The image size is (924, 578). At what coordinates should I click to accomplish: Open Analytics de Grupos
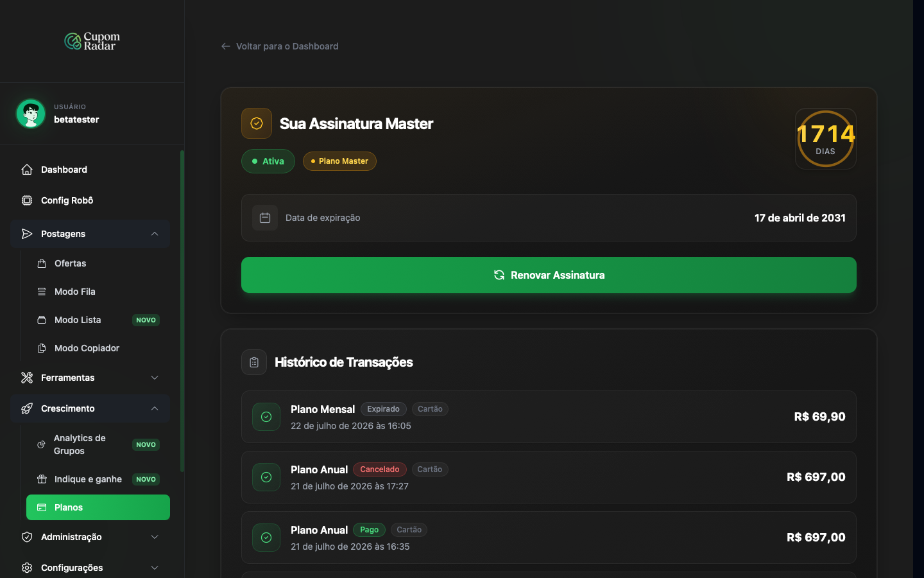98,444
